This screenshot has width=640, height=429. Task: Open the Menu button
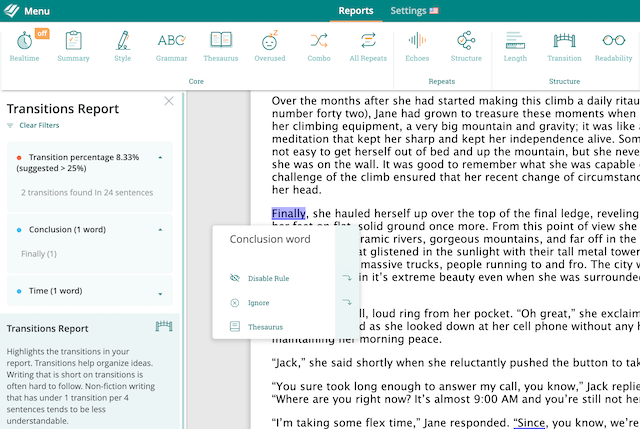pyautogui.click(x=37, y=11)
